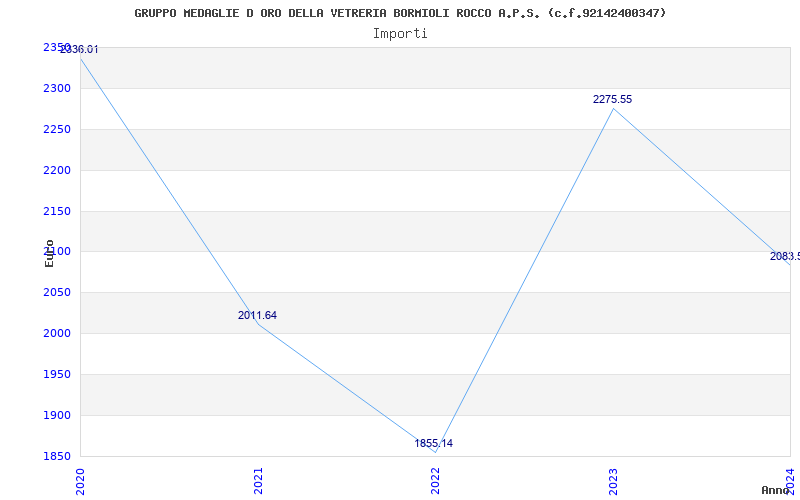
Task: Click the Euro y-axis title
Action: 49,253
